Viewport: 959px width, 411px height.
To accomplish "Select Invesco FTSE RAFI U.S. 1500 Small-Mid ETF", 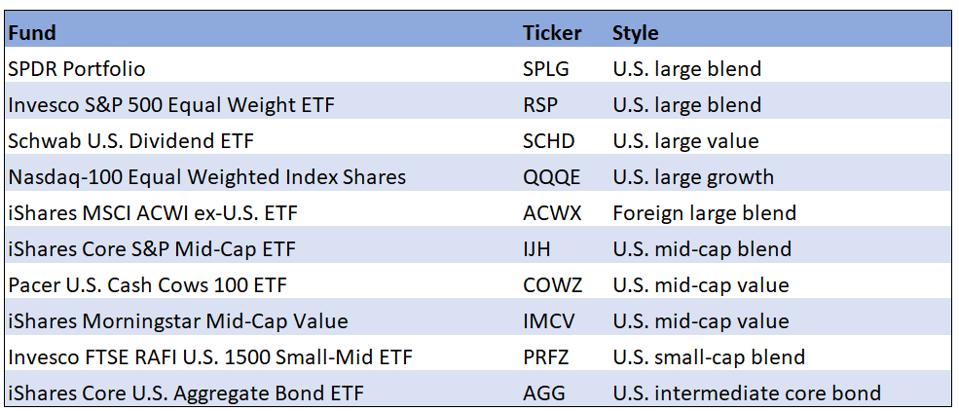I will pyautogui.click(x=210, y=357).
